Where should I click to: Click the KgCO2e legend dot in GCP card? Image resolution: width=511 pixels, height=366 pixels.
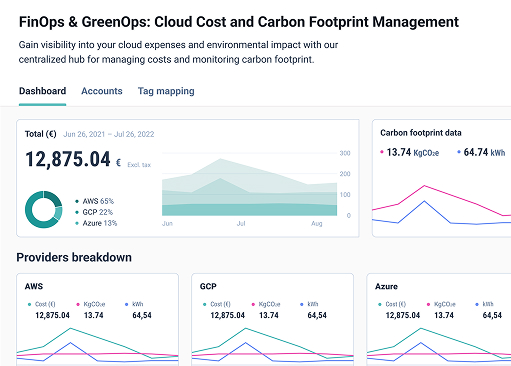(253, 304)
